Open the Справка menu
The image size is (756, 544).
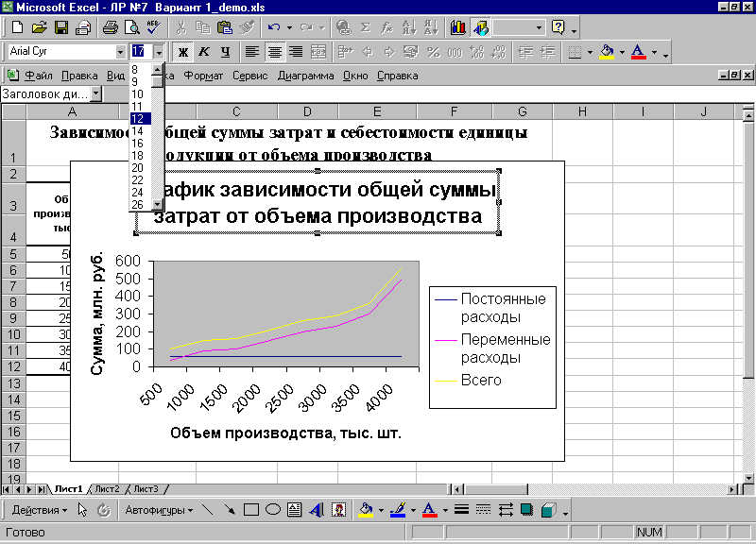click(397, 76)
